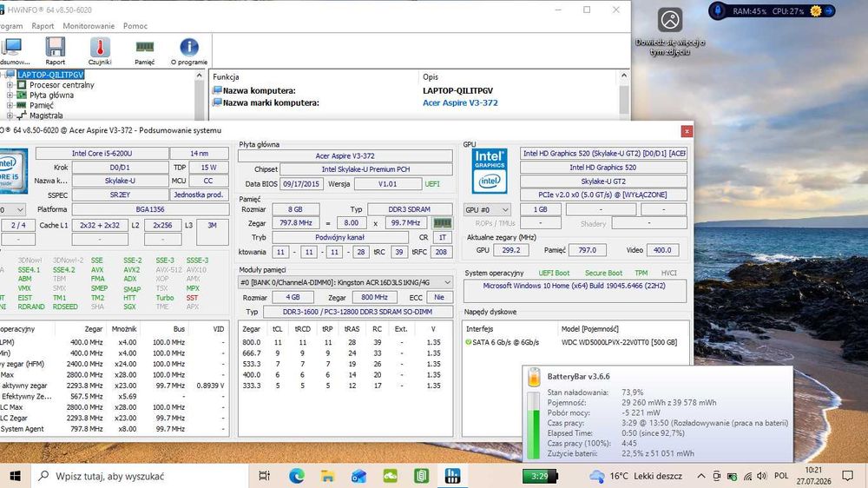Click the DDR3 SDRAM type field

[x=410, y=209]
